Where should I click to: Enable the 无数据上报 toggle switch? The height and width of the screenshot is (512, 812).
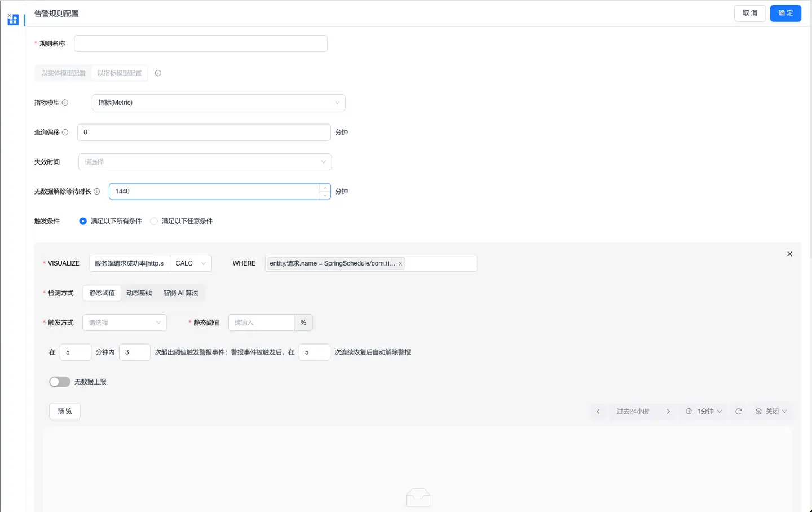tap(60, 382)
